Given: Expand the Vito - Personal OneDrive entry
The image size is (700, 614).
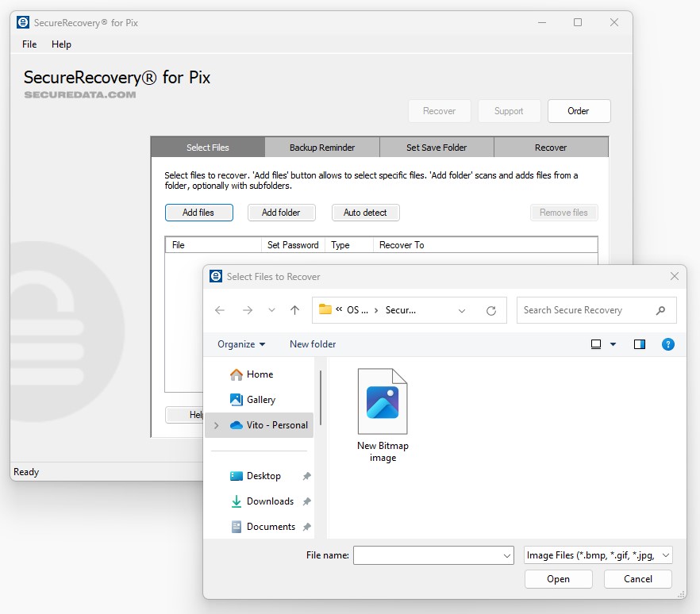Looking at the screenshot, I should click(215, 424).
